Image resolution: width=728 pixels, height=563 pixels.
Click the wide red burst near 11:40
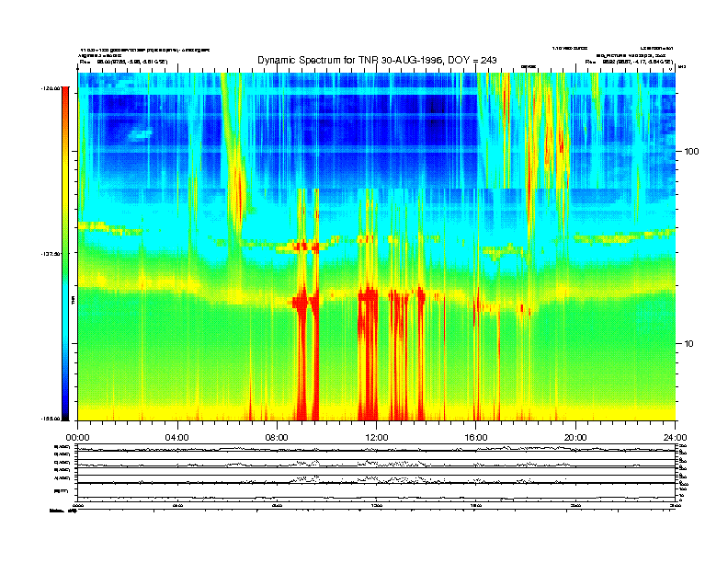368,353
